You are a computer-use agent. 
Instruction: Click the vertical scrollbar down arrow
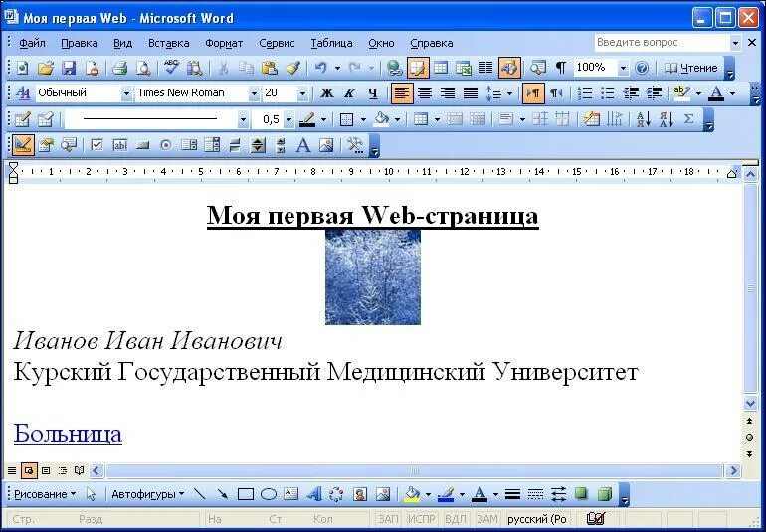click(x=750, y=404)
